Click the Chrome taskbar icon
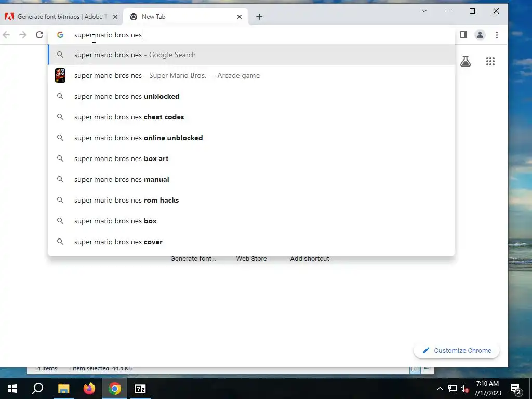532x399 pixels. pyautogui.click(x=115, y=389)
